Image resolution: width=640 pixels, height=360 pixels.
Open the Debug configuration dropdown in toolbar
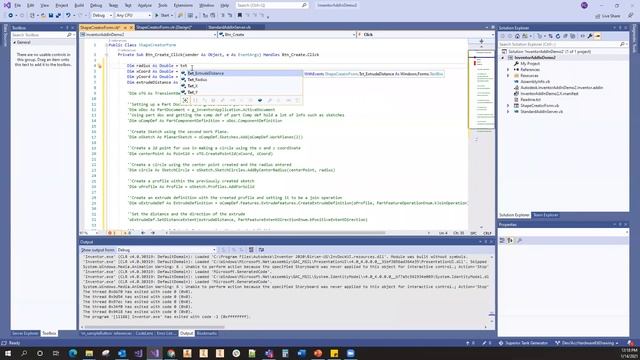click(102, 16)
